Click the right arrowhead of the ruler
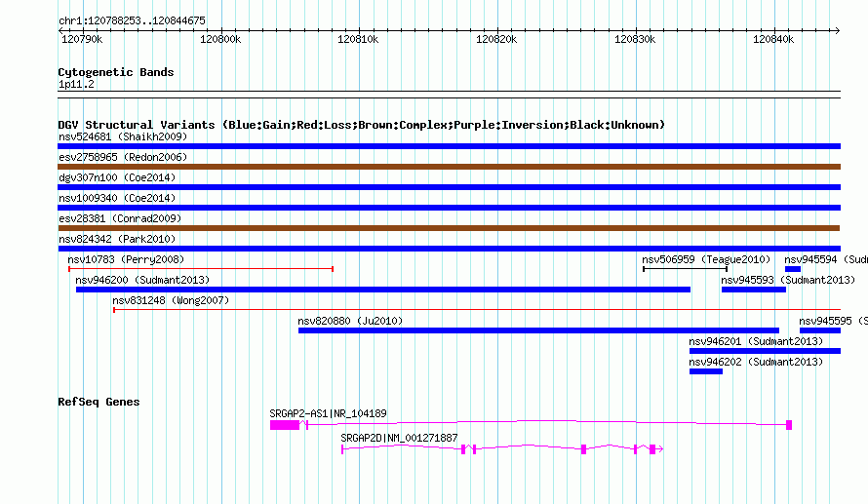The height and width of the screenshot is (504, 868). click(838, 30)
